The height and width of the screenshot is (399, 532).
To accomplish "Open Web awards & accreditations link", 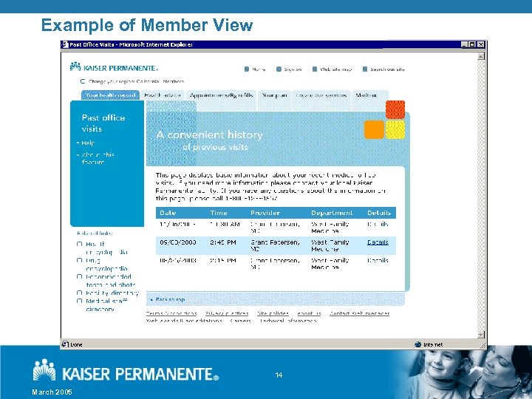I will tap(184, 321).
